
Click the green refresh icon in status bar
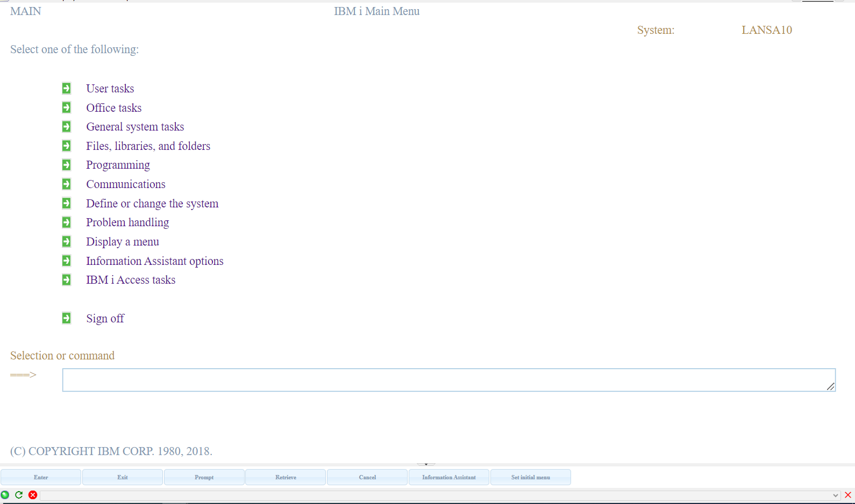pyautogui.click(x=19, y=495)
